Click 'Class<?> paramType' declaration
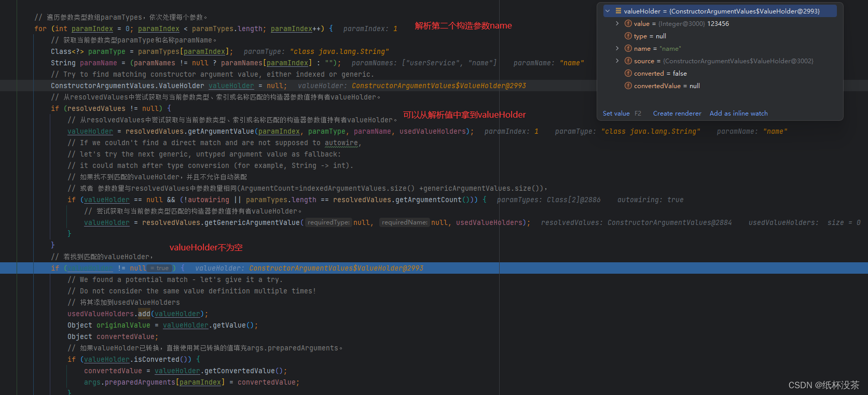This screenshot has height=395, width=868. click(88, 51)
